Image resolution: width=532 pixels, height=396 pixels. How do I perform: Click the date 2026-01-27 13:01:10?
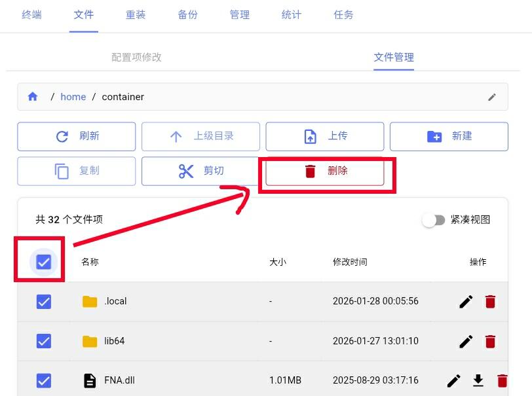(375, 341)
